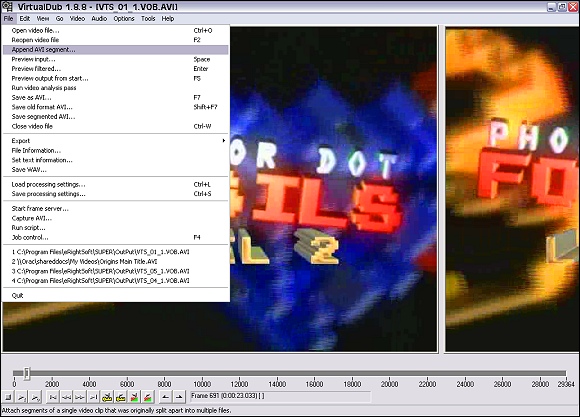This screenshot has width=580, height=417.
Task: Click the timeline position slider handle
Action: click(x=27, y=373)
